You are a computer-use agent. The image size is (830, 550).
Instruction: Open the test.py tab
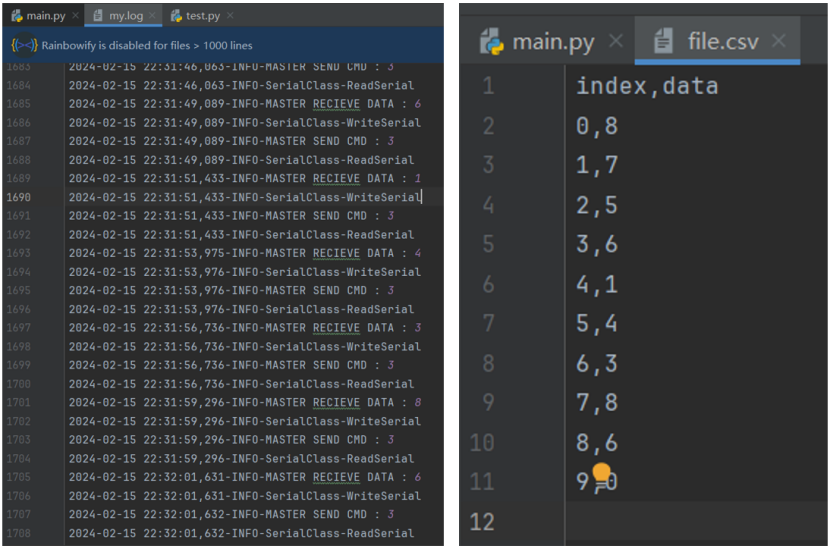click(203, 16)
